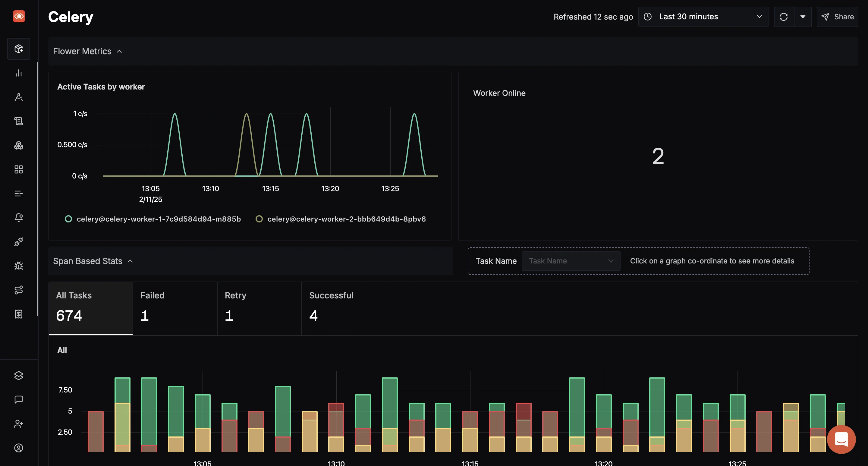Screen dimensions: 868x466
Task: Select the Failed tab
Action: coord(175,308)
